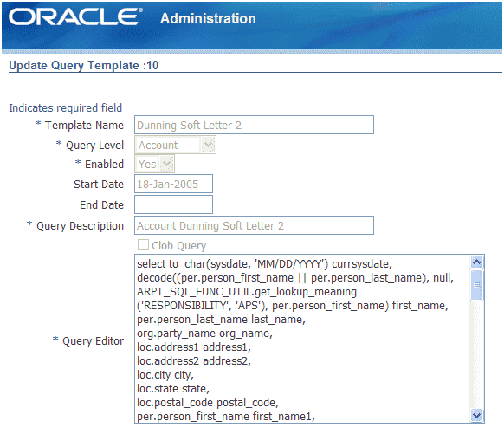Image resolution: width=504 pixels, height=447 pixels.
Task: Click the empty End Date field
Action: click(173, 204)
